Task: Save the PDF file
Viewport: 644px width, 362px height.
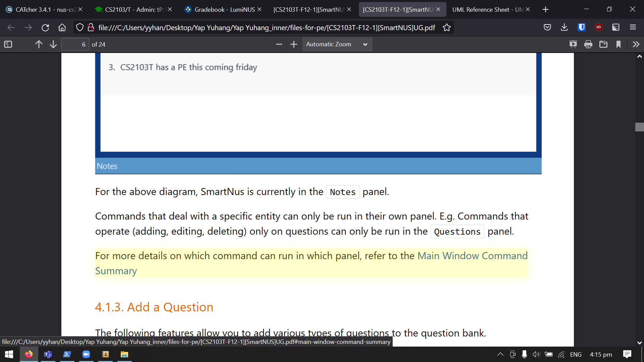Action: (x=603, y=44)
